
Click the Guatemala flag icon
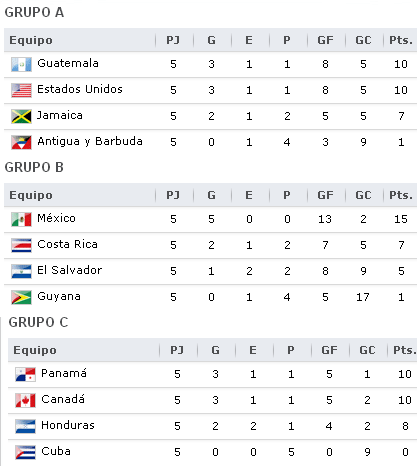click(x=21, y=64)
